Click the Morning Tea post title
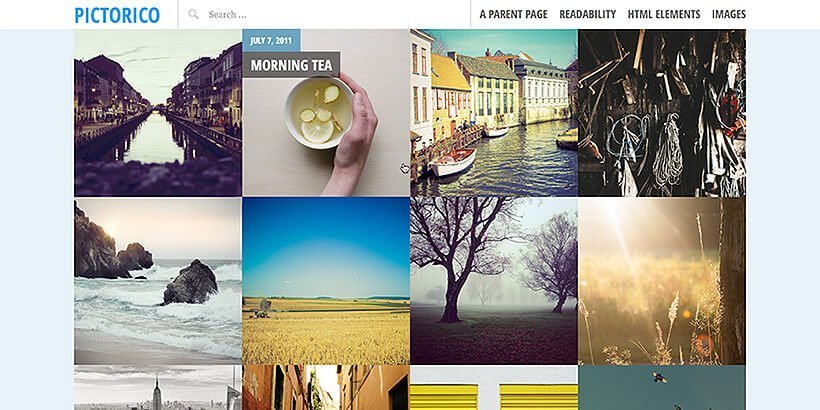820x410 pixels. coord(291,65)
